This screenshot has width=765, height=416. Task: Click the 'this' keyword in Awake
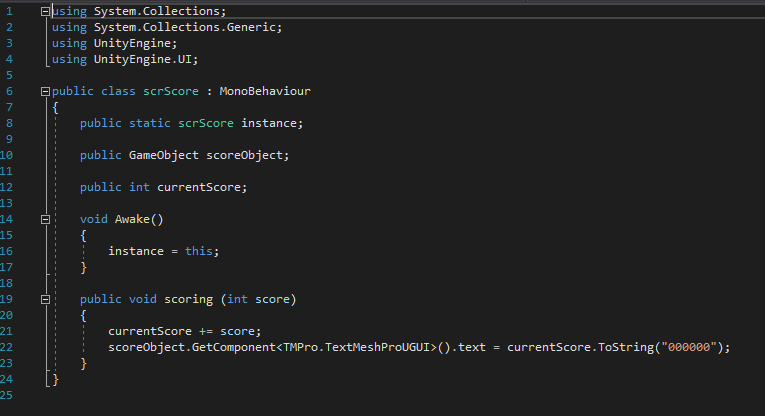tap(199, 251)
